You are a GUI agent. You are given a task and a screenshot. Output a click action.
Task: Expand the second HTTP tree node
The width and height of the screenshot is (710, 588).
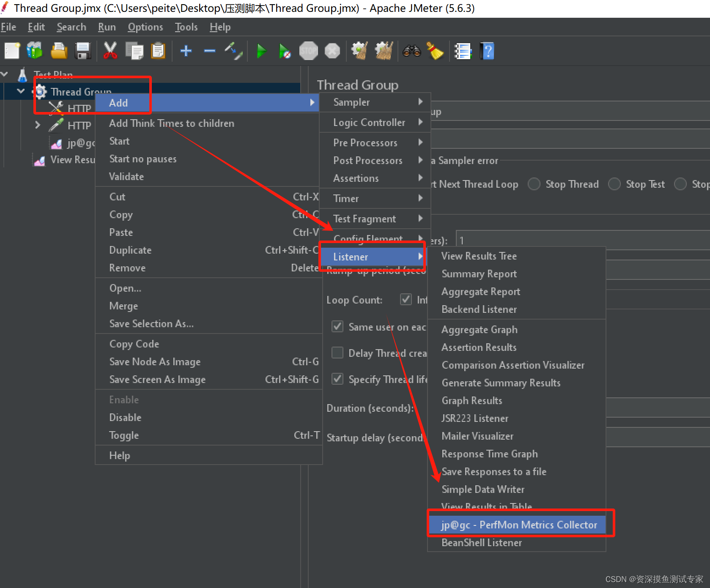[38, 125]
